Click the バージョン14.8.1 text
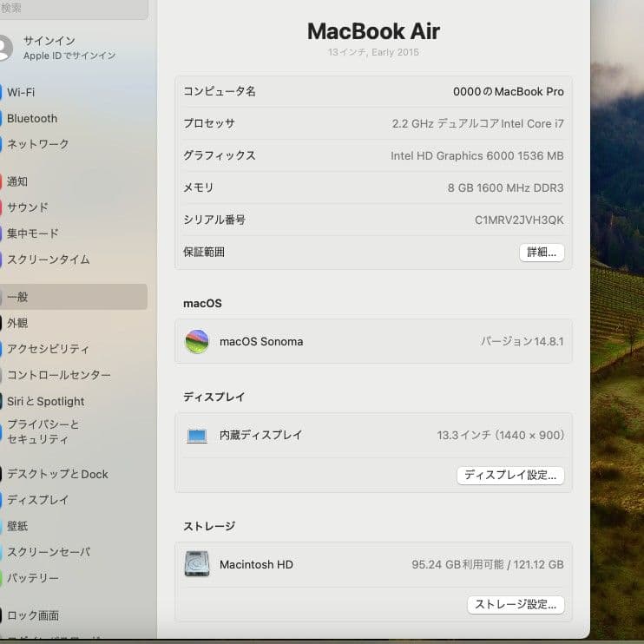This screenshot has width=644, height=644. (522, 341)
